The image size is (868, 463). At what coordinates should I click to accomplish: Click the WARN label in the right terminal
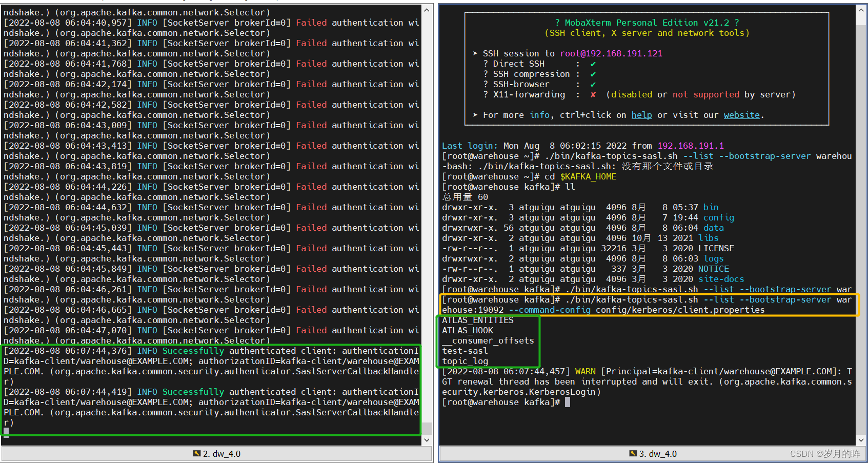click(585, 371)
